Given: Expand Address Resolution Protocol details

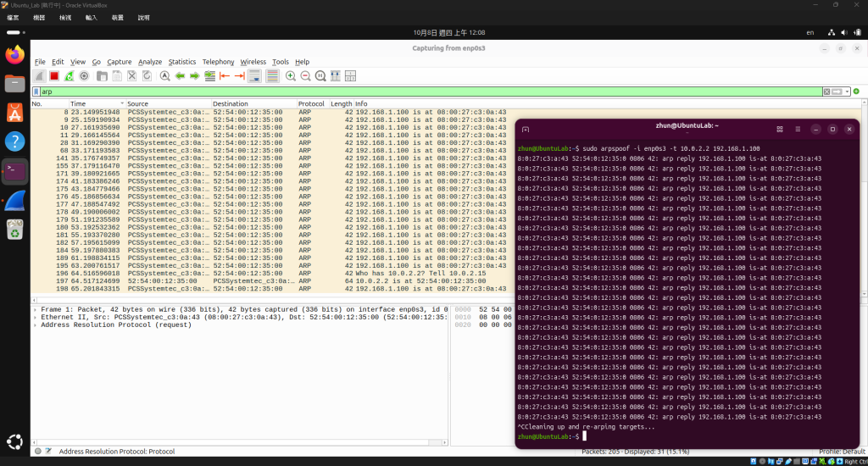Looking at the screenshot, I should tap(35, 325).
